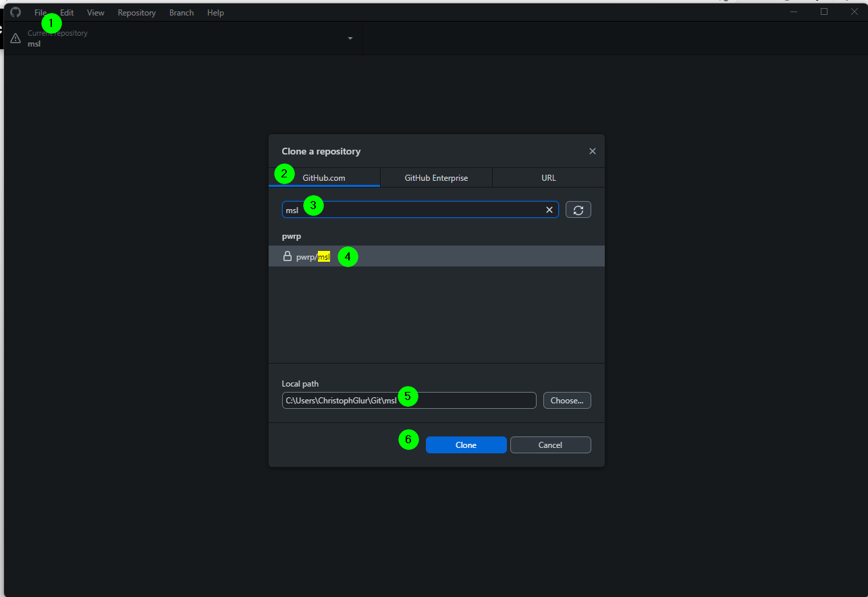Viewport: 868px width, 597px height.
Task: Open the Repository menu
Action: [136, 13]
